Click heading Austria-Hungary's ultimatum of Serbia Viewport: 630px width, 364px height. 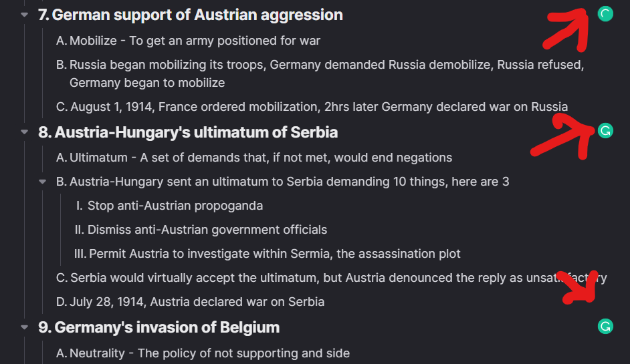click(x=196, y=132)
